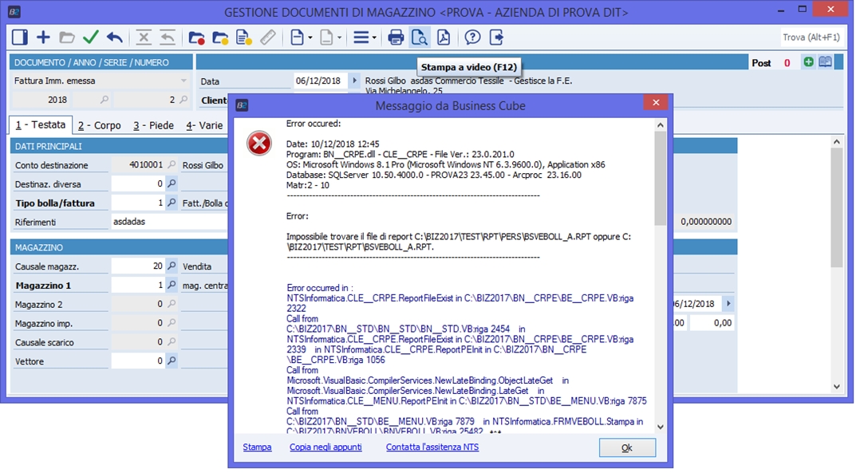Image resolution: width=868 pixels, height=473 pixels.
Task: Click the Post counter value 0
Action: 787,62
